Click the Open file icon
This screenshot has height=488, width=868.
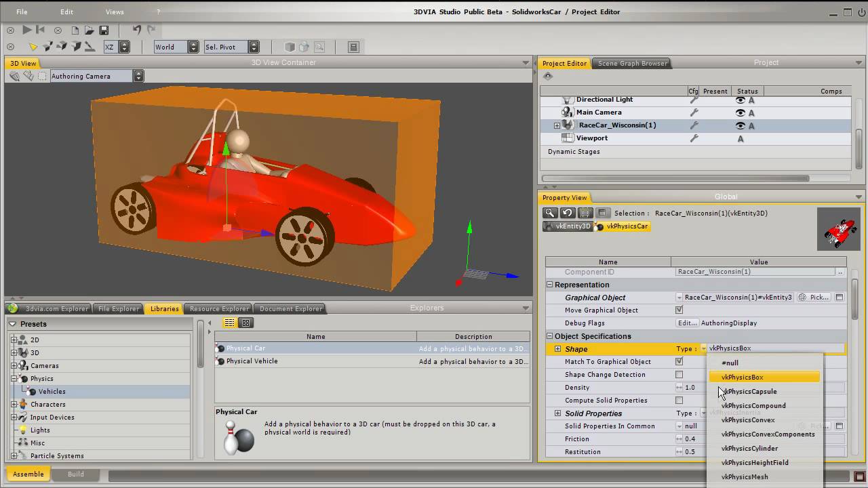pyautogui.click(x=89, y=29)
